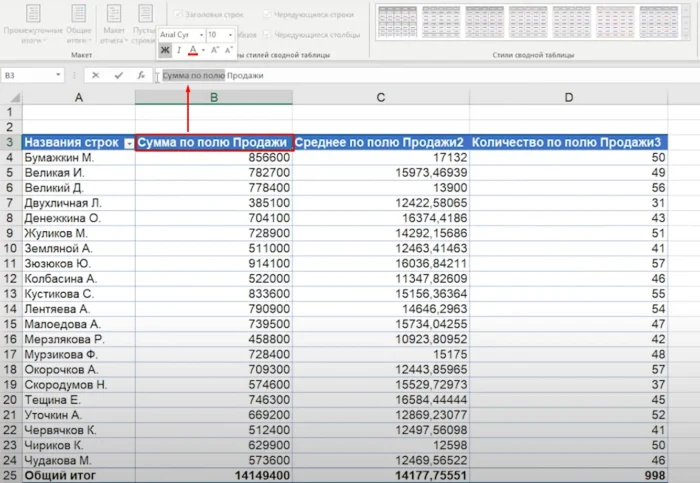700x483 pixels.
Task: Toggle italic in the mini toolbar
Action: 179,50
